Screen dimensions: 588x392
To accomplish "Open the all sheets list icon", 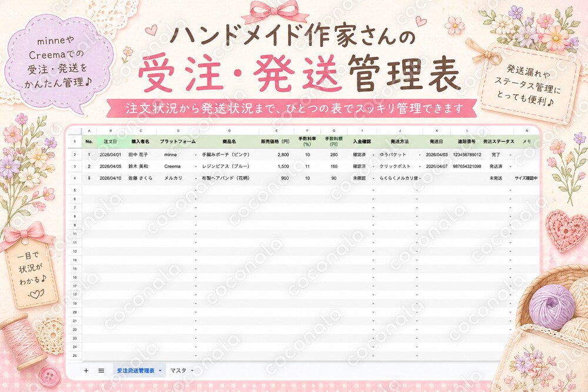I will pyautogui.click(x=101, y=370).
